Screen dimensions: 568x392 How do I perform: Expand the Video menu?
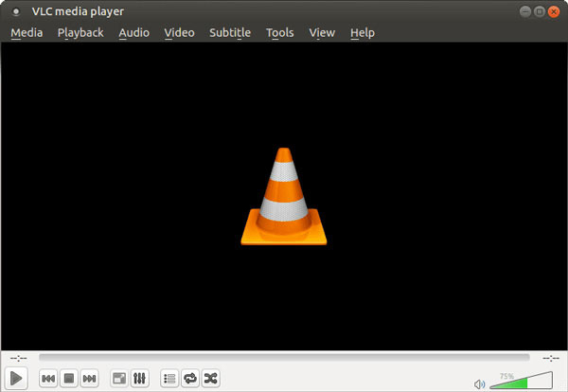[179, 32]
